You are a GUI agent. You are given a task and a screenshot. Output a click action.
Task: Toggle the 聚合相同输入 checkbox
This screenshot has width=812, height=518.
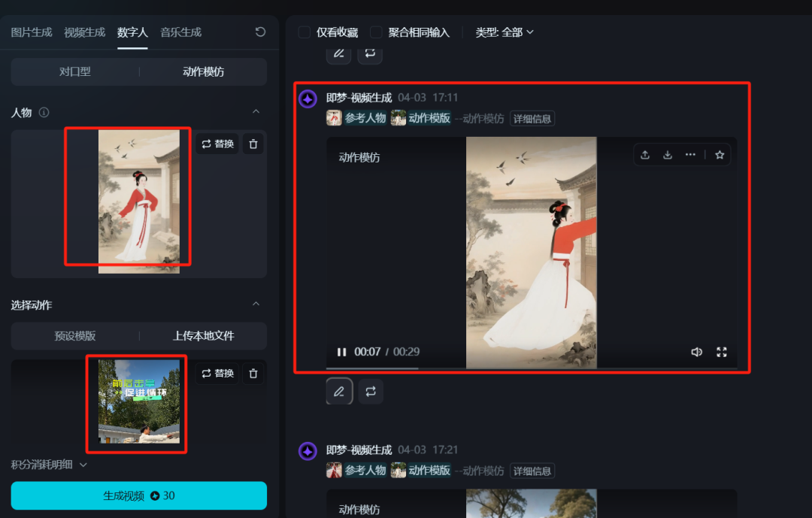pos(377,32)
